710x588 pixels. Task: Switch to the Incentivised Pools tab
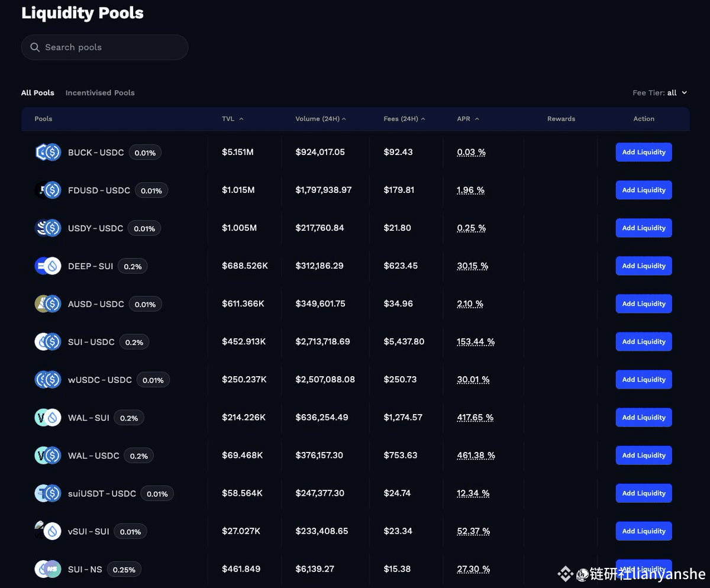click(x=100, y=93)
